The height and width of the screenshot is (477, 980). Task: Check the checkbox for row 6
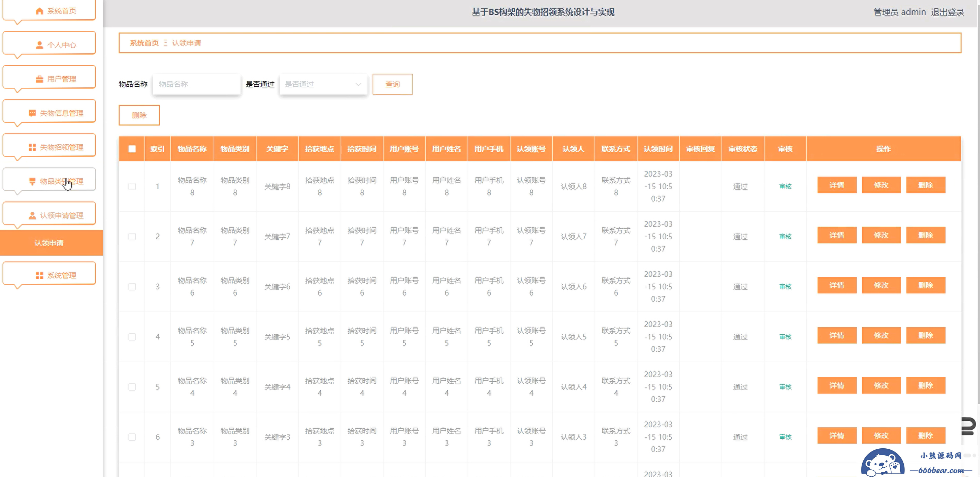pos(132,437)
